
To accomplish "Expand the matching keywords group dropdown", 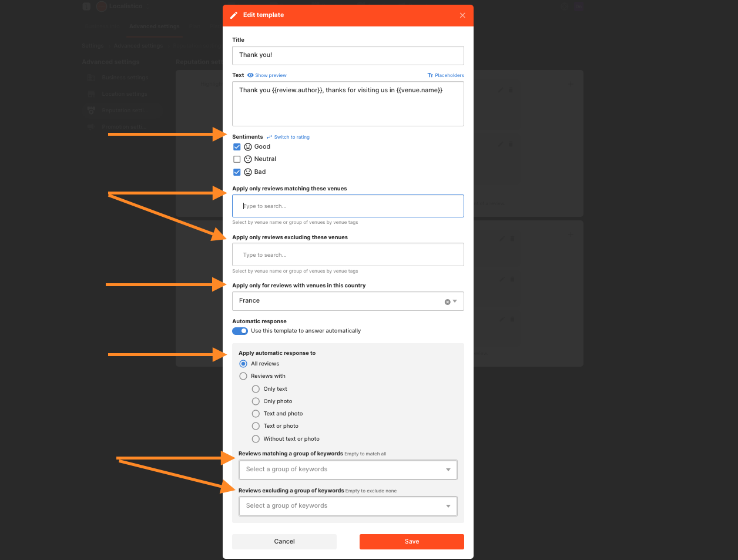I will pos(348,470).
